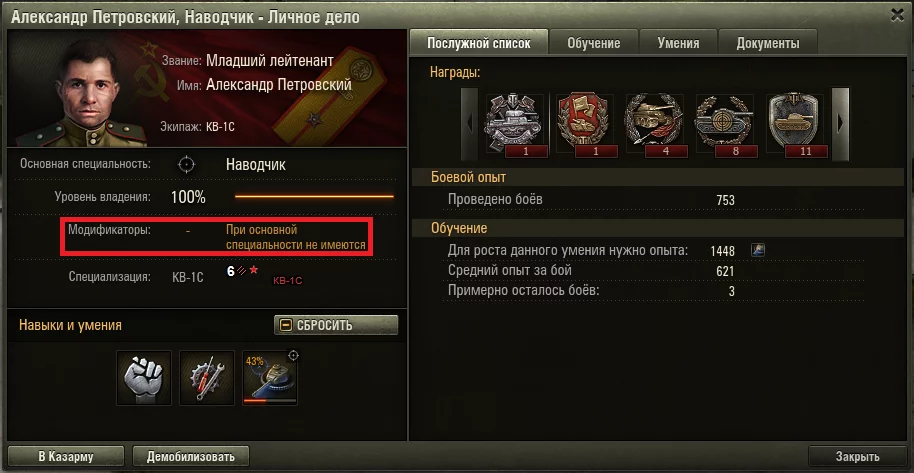Click the experience boost icon next to 1448
914x473 pixels.
pos(758,250)
